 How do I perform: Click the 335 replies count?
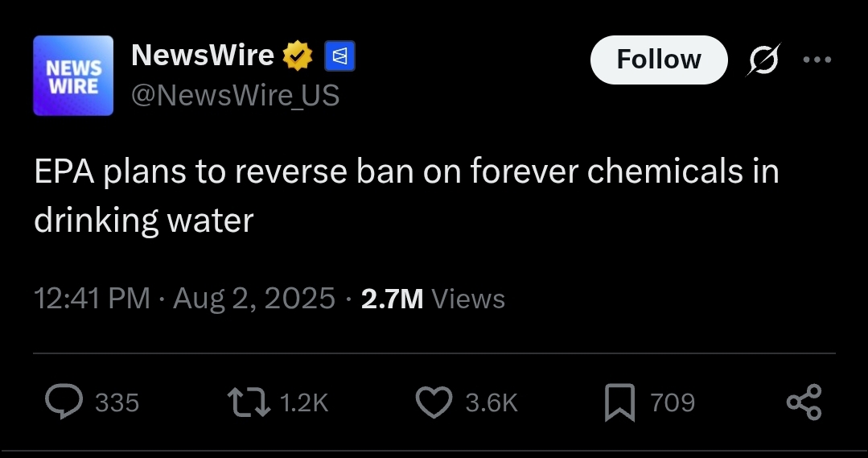(117, 402)
